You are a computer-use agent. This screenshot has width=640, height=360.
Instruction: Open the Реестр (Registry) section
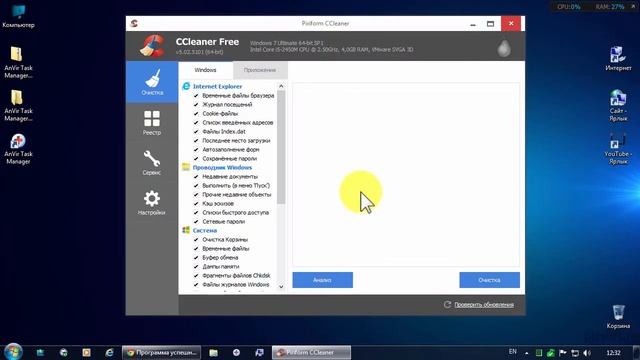(x=152, y=122)
